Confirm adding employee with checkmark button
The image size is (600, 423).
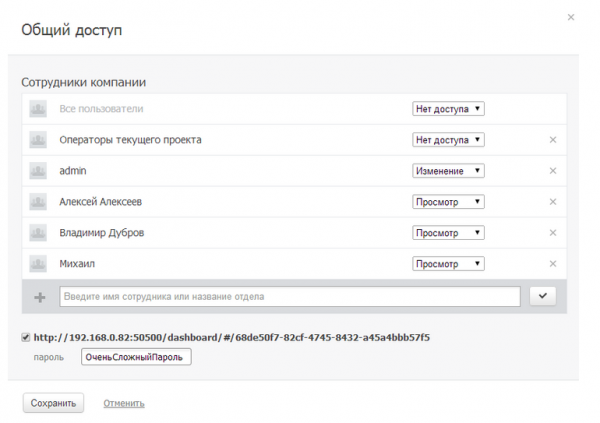click(543, 296)
